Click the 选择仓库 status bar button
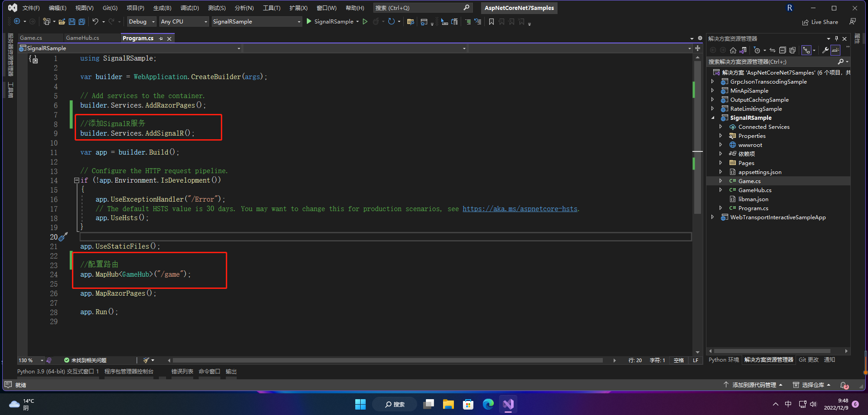 [812, 385]
